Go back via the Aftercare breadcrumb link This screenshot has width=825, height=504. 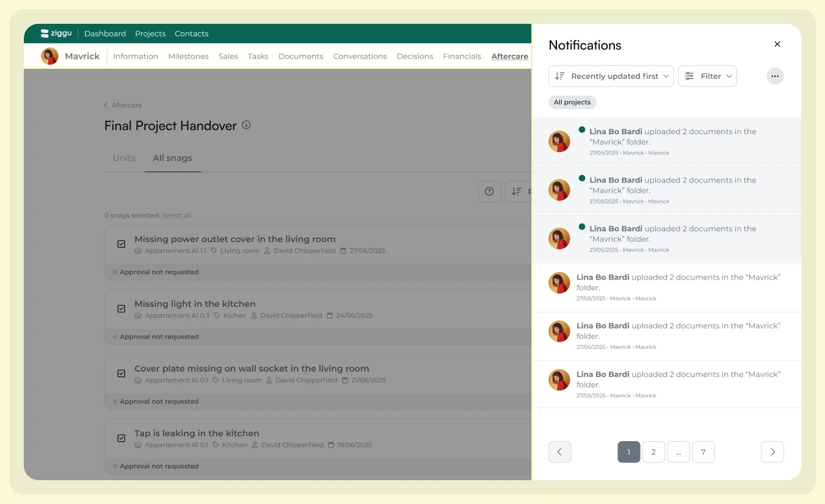[123, 105]
